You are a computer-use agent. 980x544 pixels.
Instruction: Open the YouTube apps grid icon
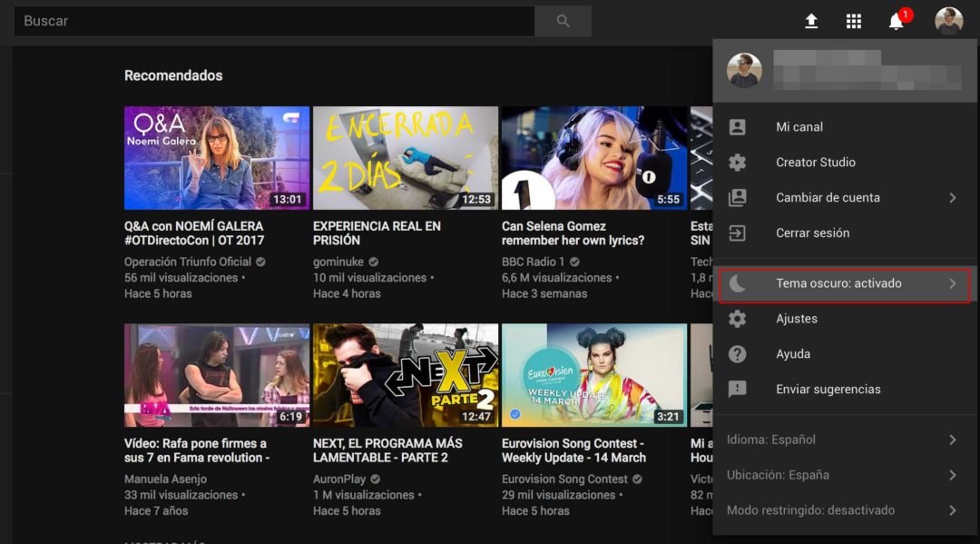point(854,20)
